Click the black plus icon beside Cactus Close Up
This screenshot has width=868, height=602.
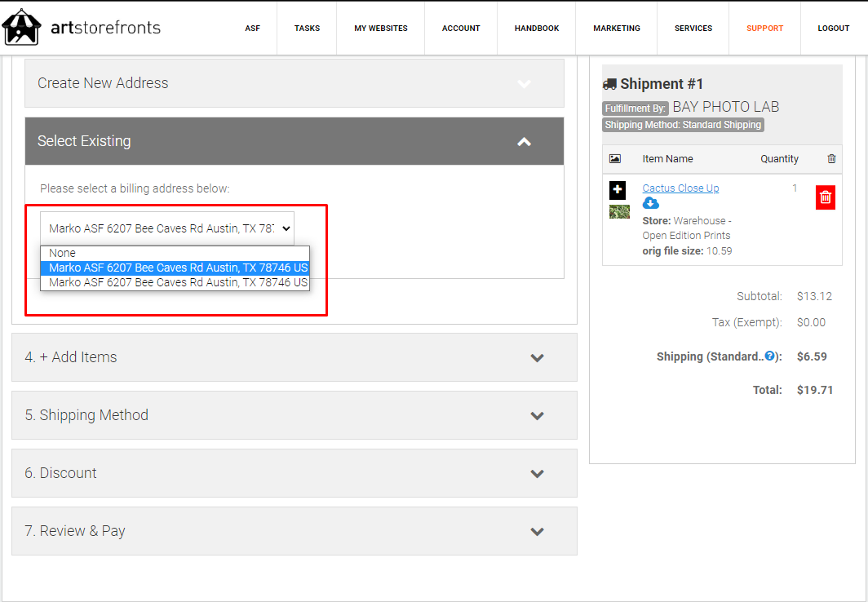click(618, 190)
